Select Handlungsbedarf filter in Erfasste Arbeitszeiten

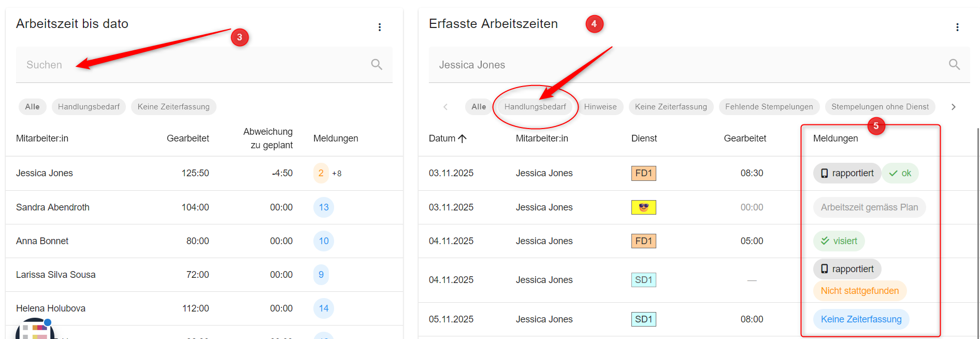[535, 107]
